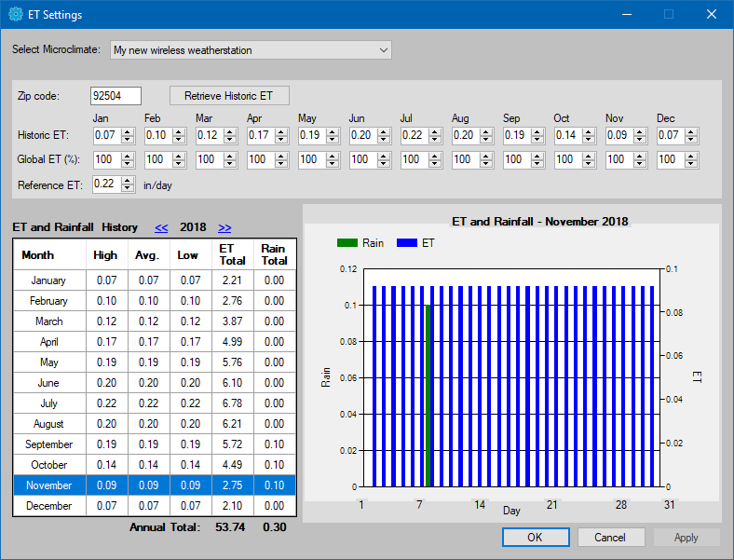Image resolution: width=734 pixels, height=560 pixels.
Task: Increase March Historic ET value
Action: pos(230,132)
